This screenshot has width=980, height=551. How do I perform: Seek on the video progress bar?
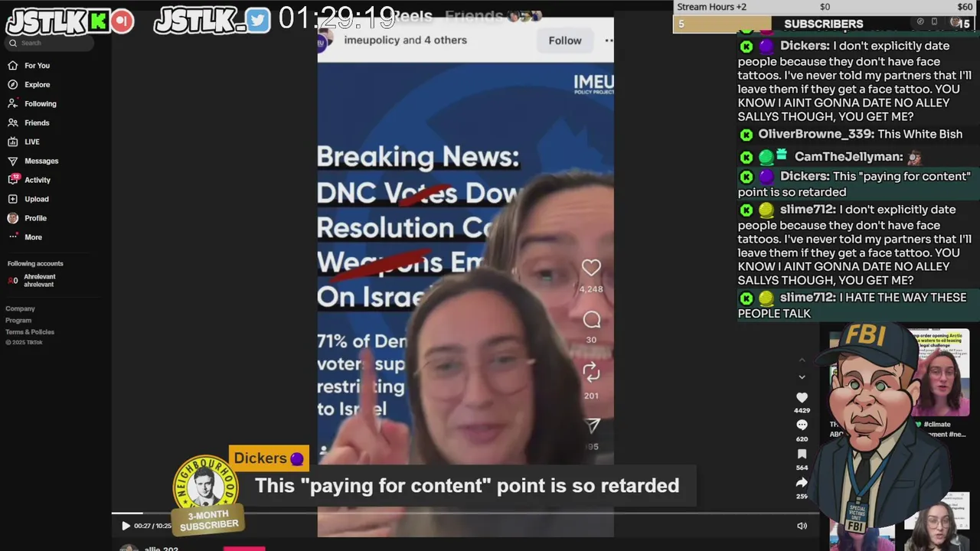[x=465, y=514]
